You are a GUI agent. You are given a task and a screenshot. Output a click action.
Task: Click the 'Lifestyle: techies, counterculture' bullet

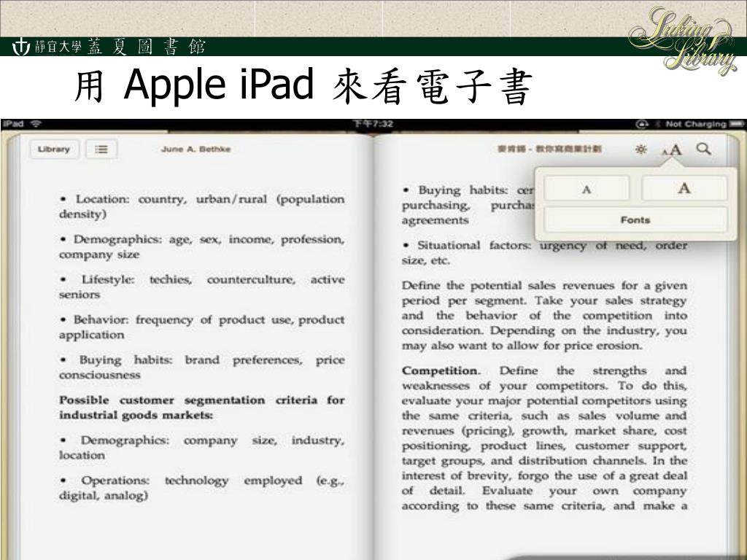202,287
